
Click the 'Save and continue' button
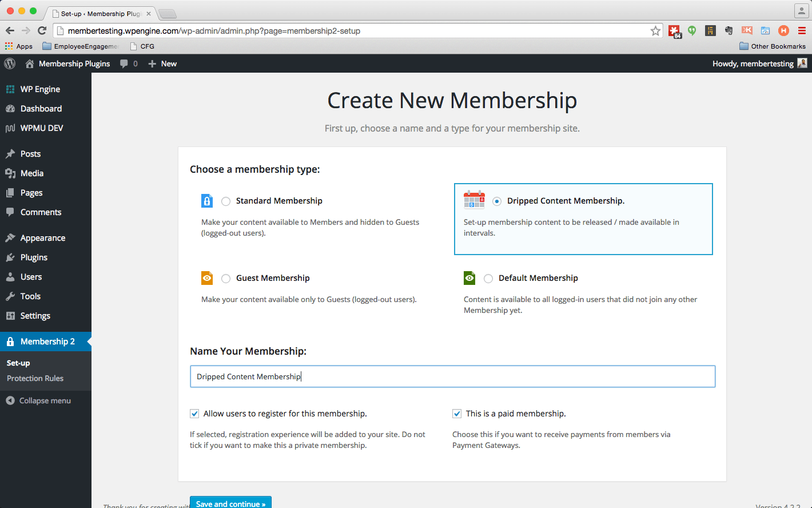230,503
